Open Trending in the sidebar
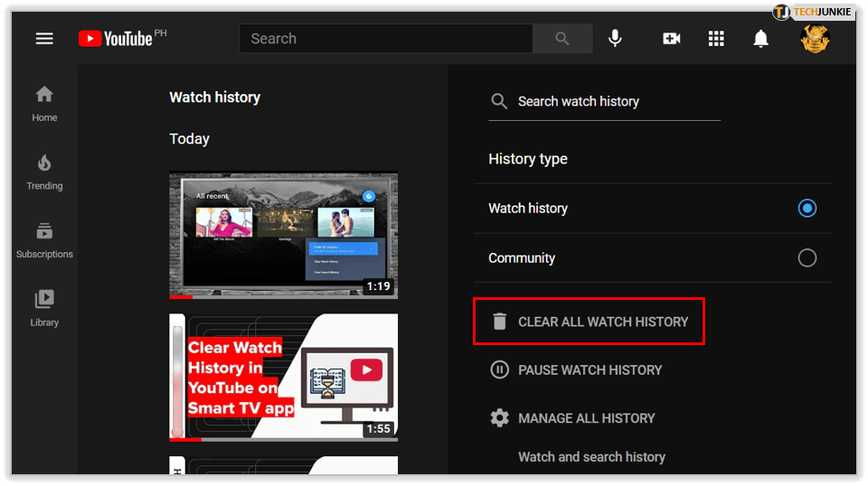The width and height of the screenshot is (868, 486). (x=44, y=172)
